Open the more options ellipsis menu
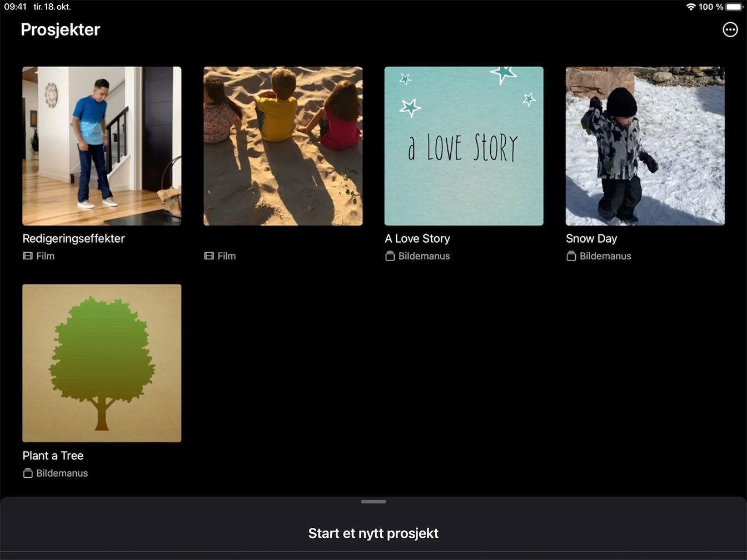This screenshot has width=747, height=560. [x=730, y=29]
